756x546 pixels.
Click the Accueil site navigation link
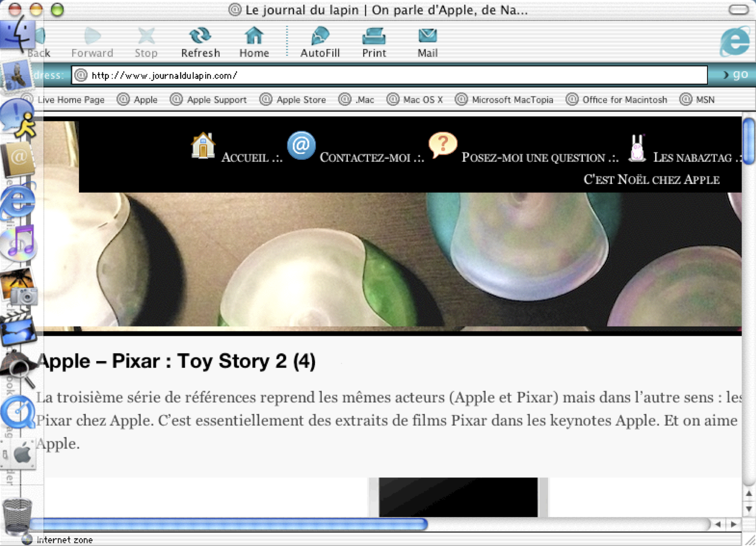(x=251, y=158)
